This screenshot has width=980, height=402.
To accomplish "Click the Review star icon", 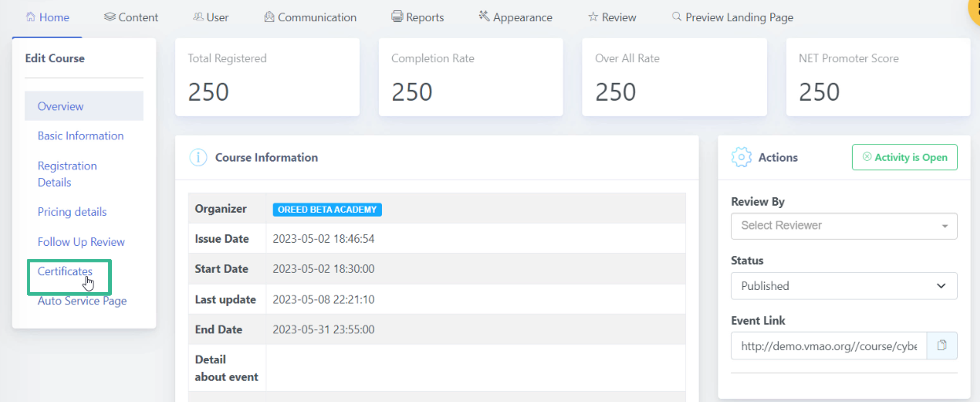I will click(593, 17).
